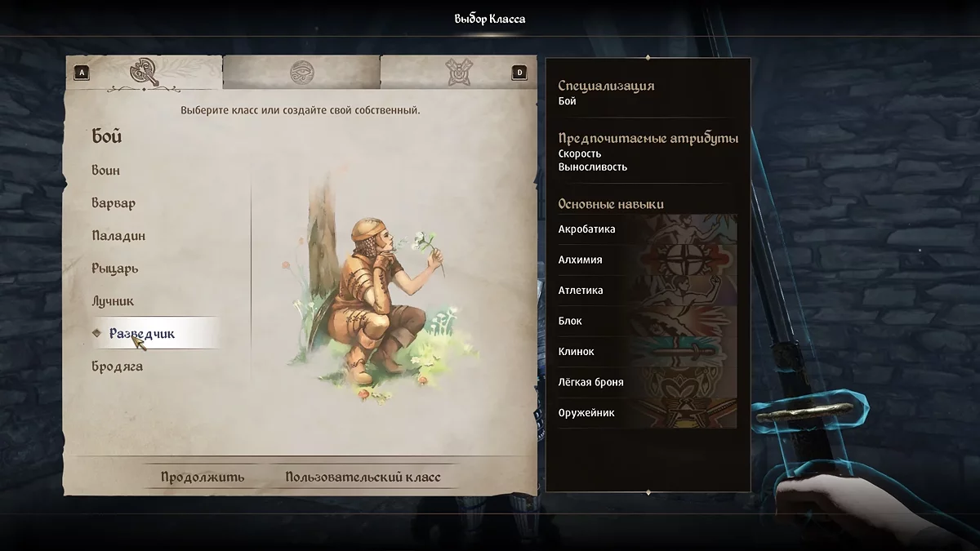The image size is (980, 551).
Task: Select the Акробатика skill row
Action: click(x=647, y=229)
